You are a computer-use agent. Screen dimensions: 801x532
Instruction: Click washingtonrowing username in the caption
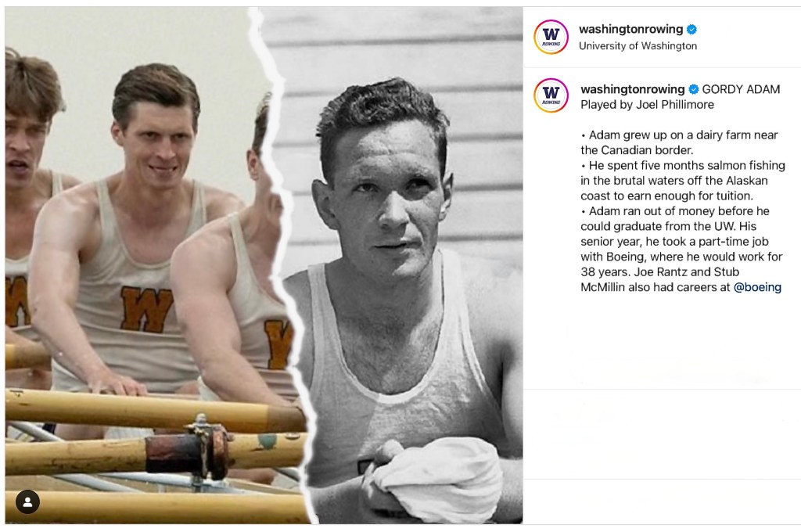tap(632, 89)
